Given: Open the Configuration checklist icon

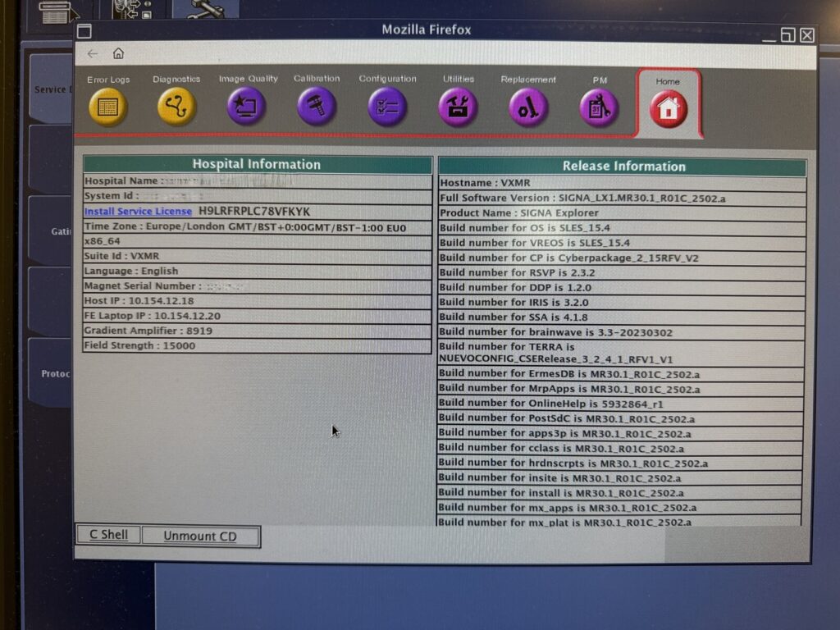Looking at the screenshot, I should click(387, 107).
